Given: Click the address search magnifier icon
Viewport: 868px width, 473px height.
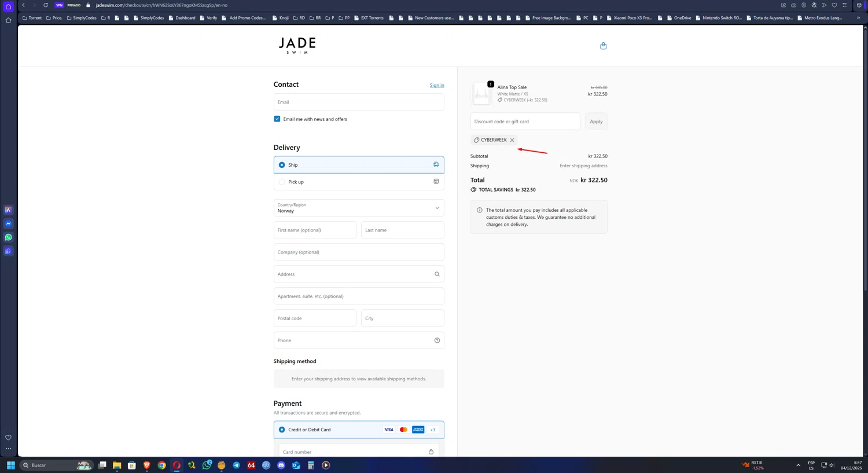Looking at the screenshot, I should (x=437, y=274).
